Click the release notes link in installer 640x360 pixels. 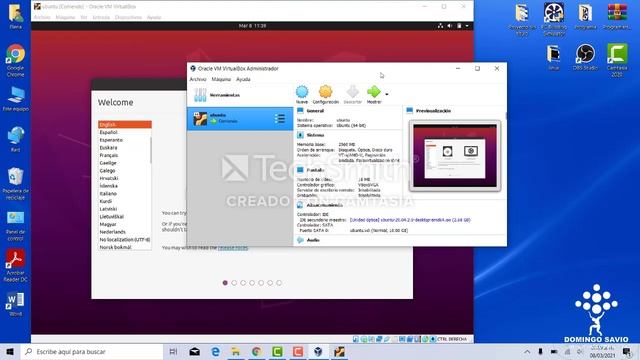tap(233, 248)
